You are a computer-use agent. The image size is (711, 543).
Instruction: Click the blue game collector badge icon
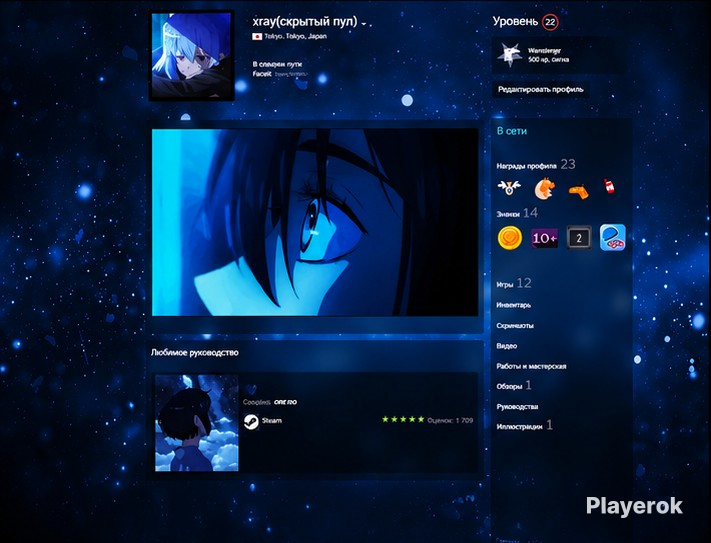coord(613,238)
